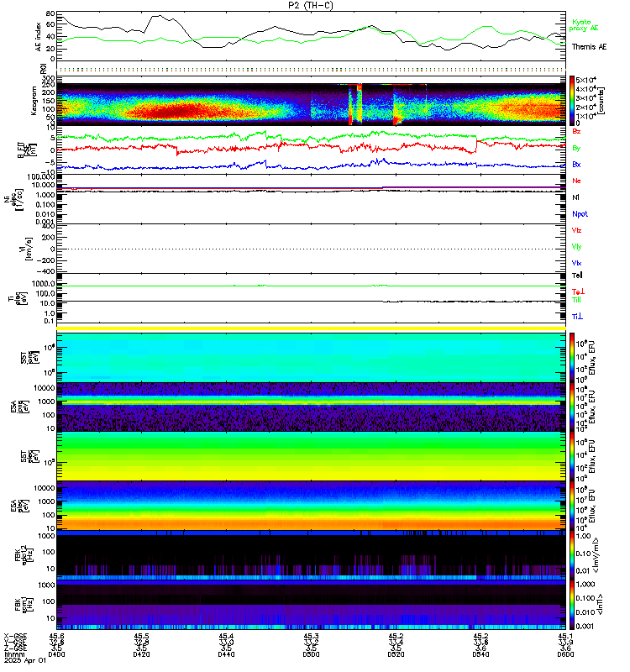The height and width of the screenshot is (672, 630).
Task: Click the SST electrons Eflux color bar
Action: [x=572, y=456]
